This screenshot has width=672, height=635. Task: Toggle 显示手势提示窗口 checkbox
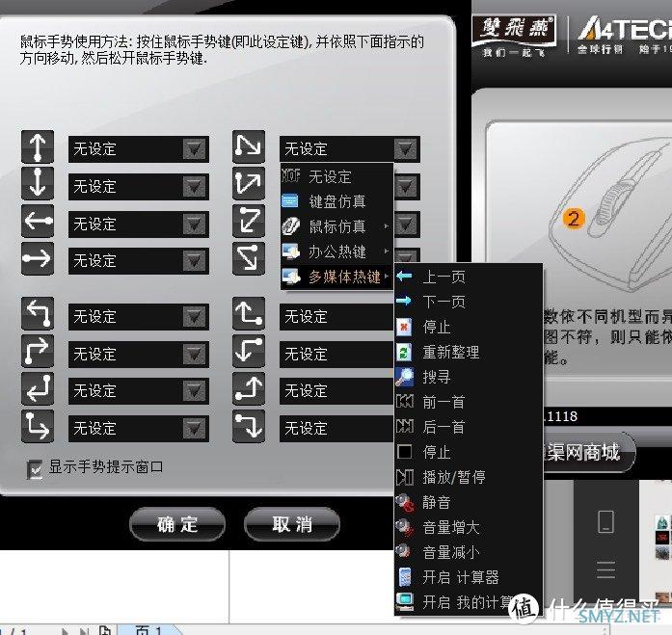pyautogui.click(x=35, y=469)
